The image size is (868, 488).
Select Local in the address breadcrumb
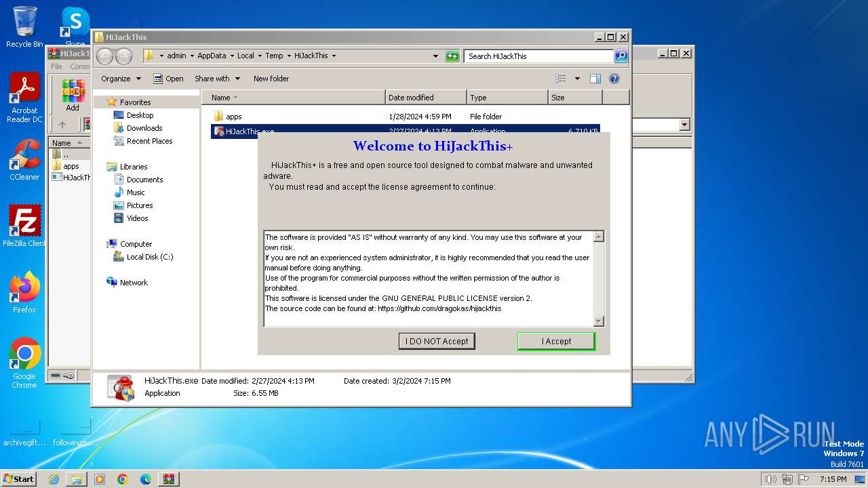245,56
